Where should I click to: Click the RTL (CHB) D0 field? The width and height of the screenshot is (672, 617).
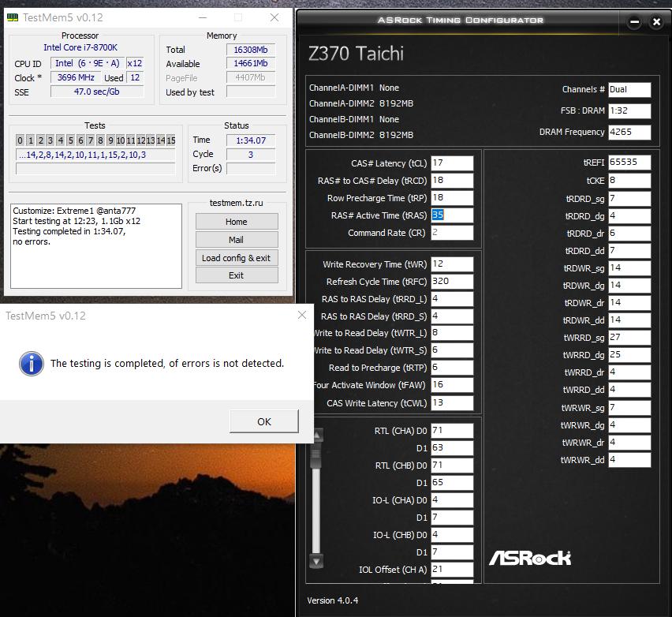pyautogui.click(x=452, y=466)
